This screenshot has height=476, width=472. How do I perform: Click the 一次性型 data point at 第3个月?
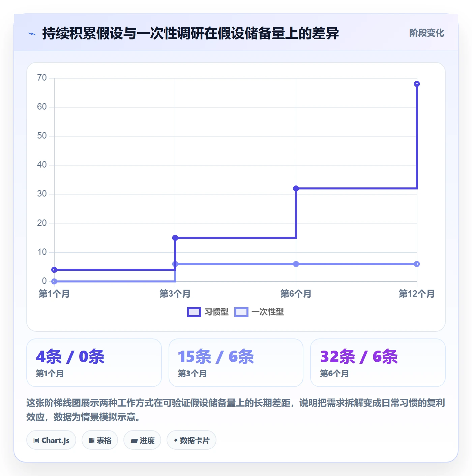(175, 264)
